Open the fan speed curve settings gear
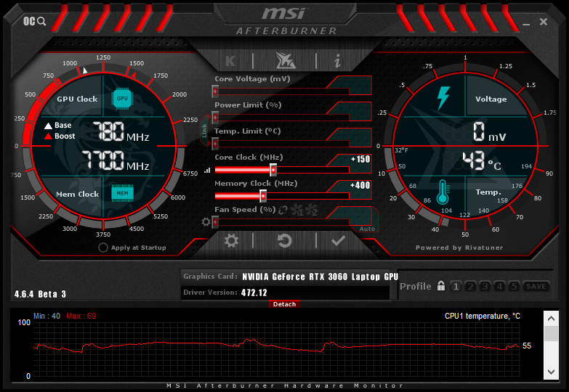569x392 pixels. (206, 221)
